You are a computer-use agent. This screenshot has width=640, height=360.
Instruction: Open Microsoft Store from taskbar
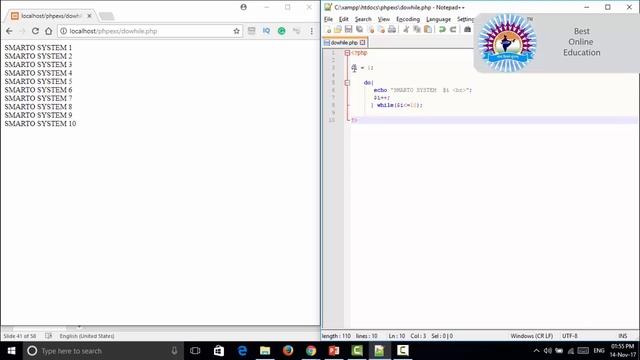pyautogui.click(x=219, y=351)
